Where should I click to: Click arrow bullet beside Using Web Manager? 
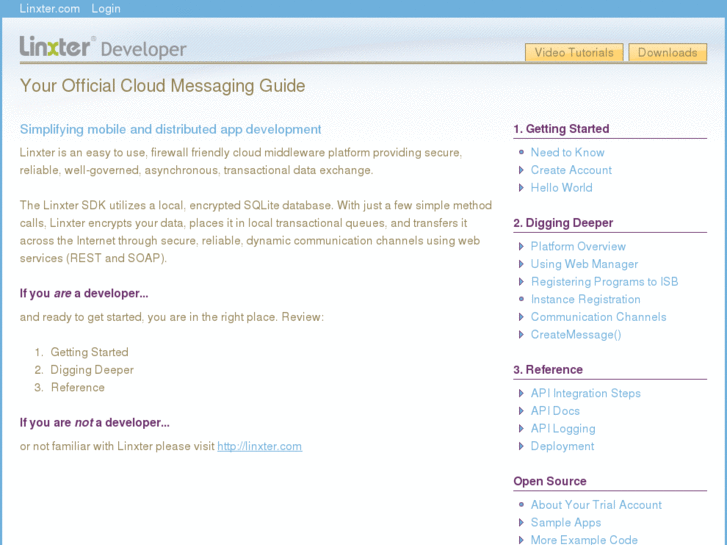521,264
